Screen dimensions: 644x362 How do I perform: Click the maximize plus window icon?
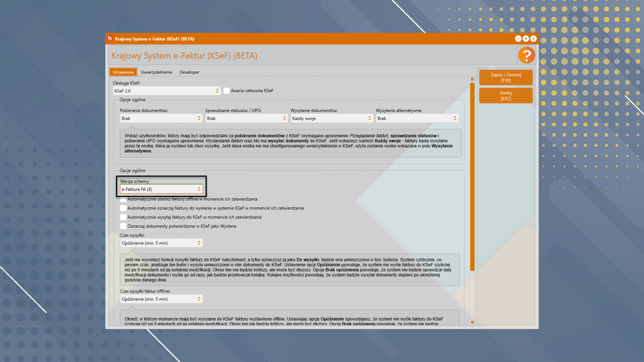(x=526, y=39)
